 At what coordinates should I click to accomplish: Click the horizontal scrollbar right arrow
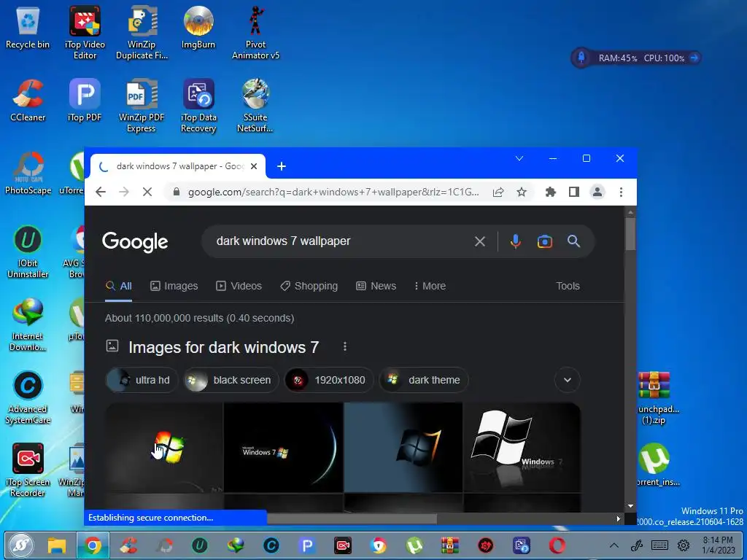pos(619,518)
